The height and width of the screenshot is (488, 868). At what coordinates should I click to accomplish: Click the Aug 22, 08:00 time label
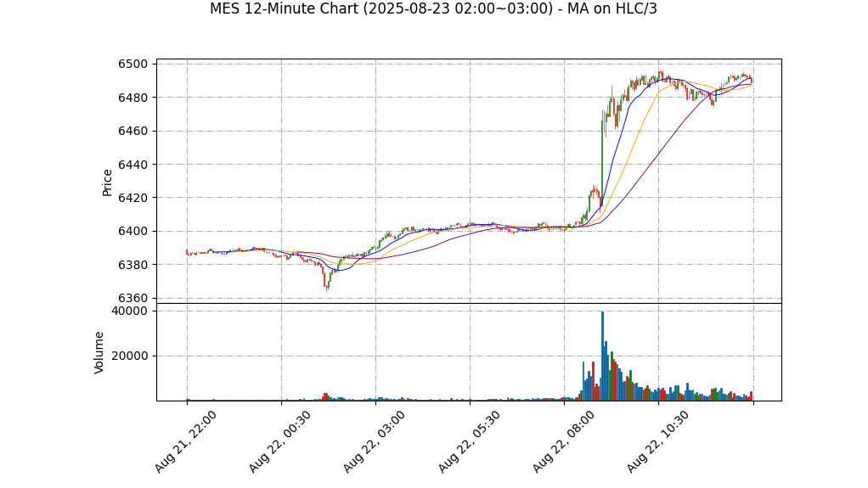click(564, 441)
